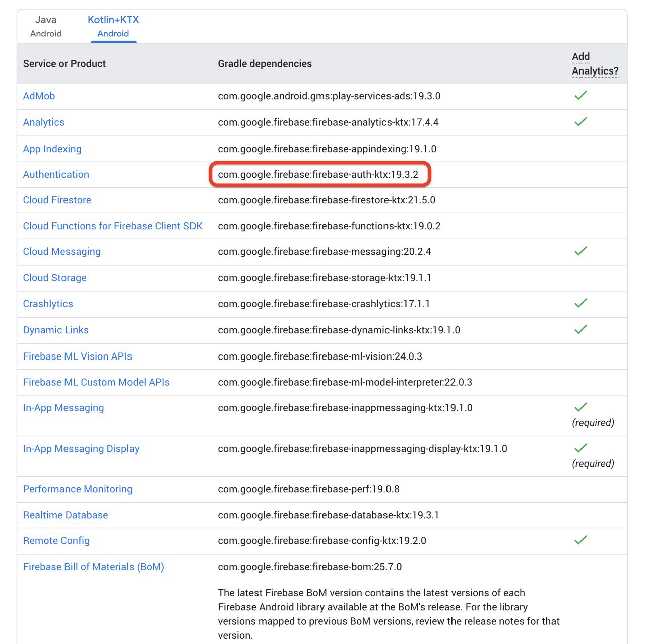Open the Crashlytics link

pos(48,304)
